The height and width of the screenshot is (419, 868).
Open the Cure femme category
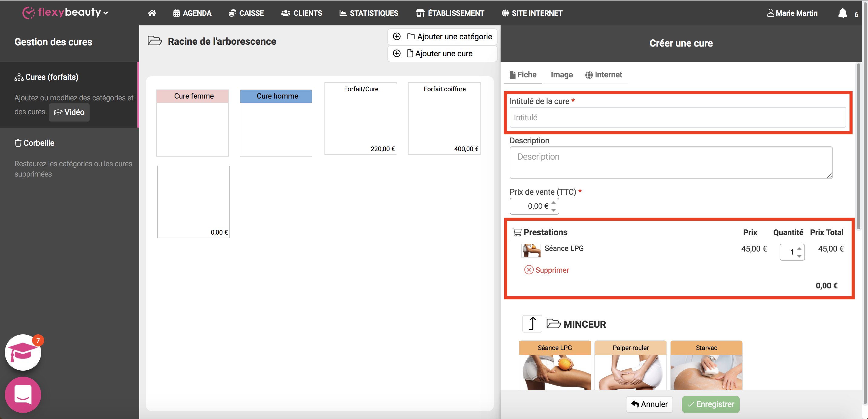(x=192, y=123)
